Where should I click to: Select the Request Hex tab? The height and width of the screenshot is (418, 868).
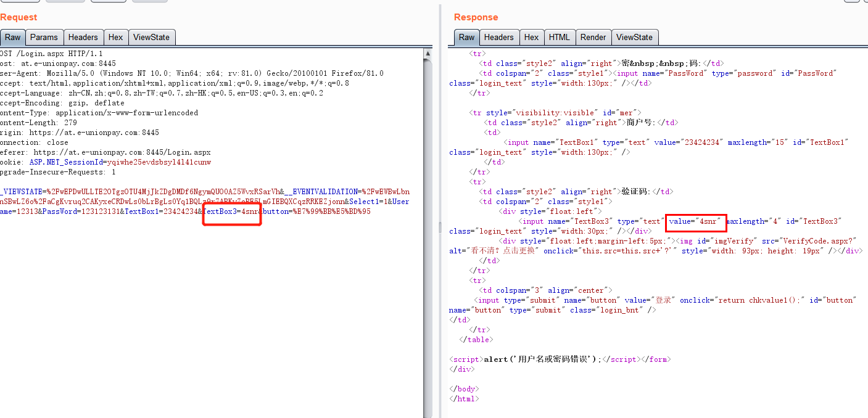(x=115, y=37)
